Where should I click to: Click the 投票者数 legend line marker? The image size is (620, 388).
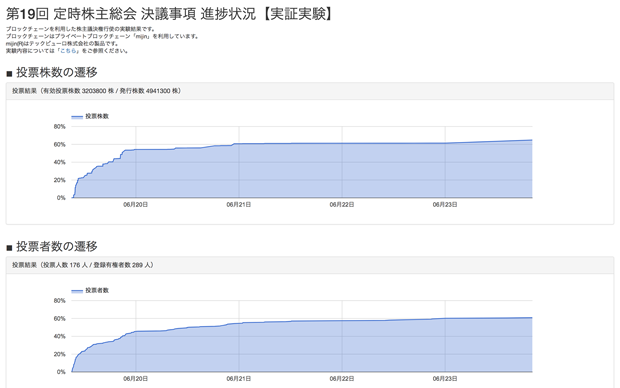[x=77, y=291]
